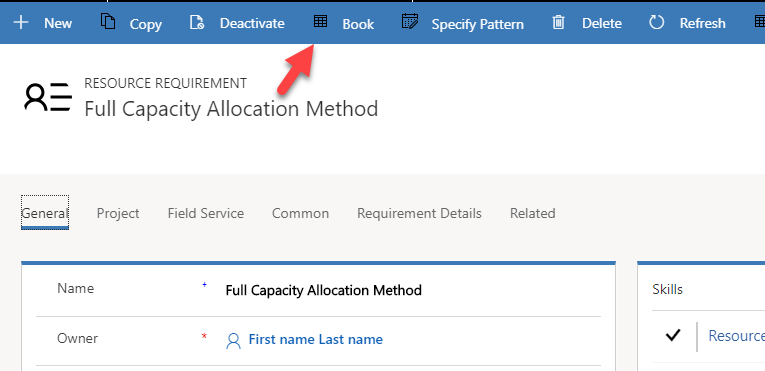Image resolution: width=765 pixels, height=371 pixels.
Task: Click the Delete trash can icon
Action: pos(558,22)
